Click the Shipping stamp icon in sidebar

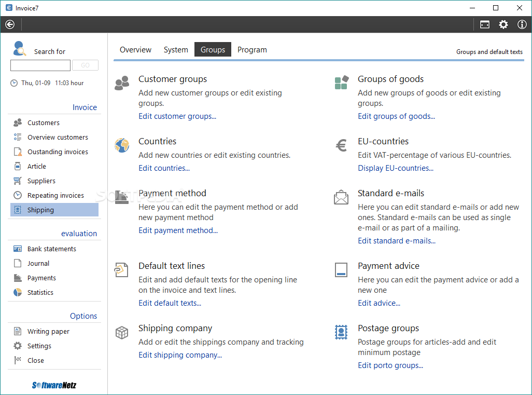tap(18, 210)
